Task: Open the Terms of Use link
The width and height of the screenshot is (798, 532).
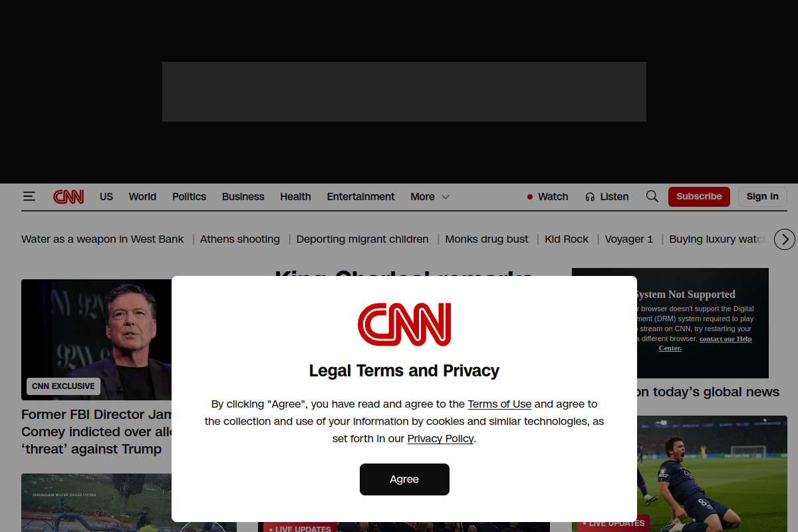Action: (499, 404)
